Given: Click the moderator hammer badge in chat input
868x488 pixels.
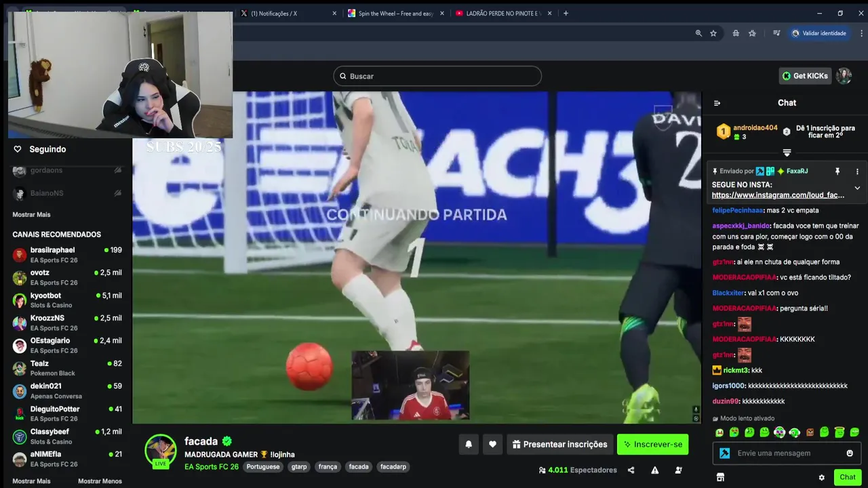Looking at the screenshot, I should point(724,453).
